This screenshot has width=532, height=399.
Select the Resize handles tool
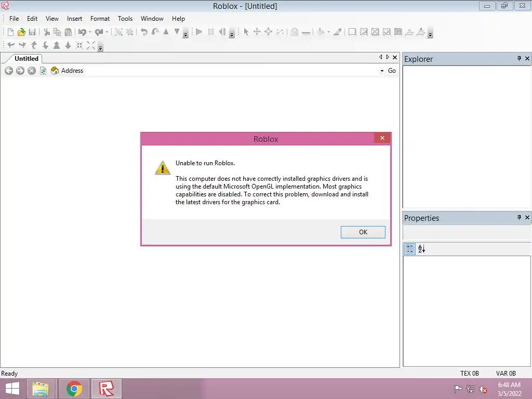click(x=269, y=32)
